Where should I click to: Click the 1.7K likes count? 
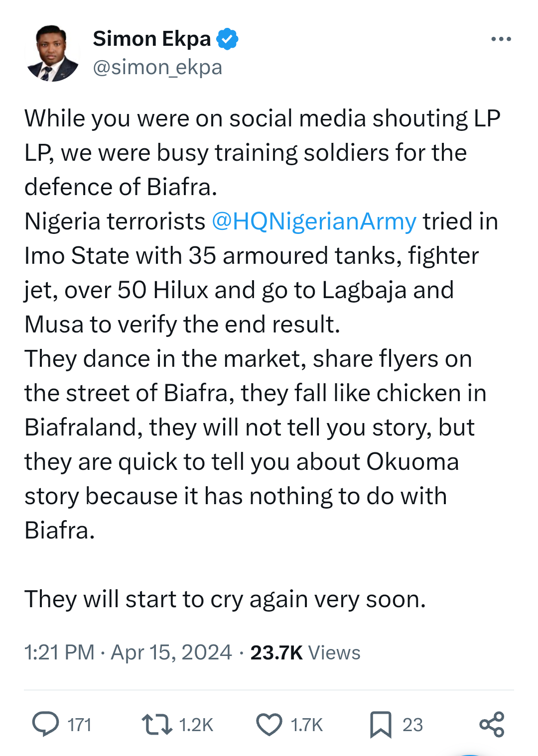pos(307,725)
